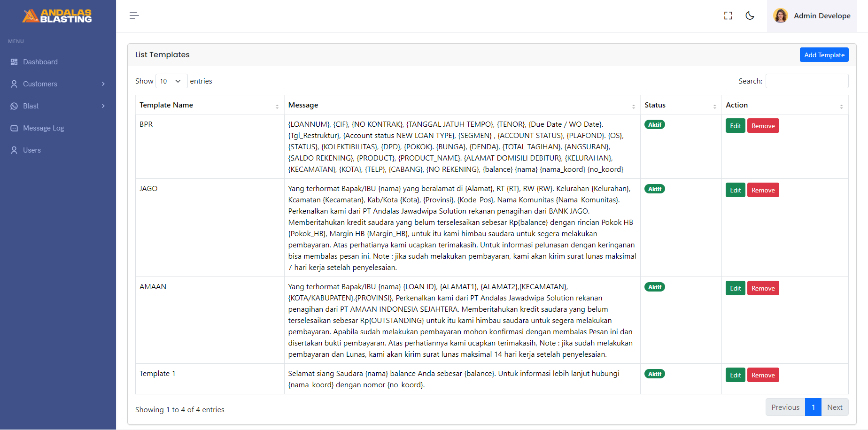
Task: Open the Show entries count dropdown
Action: point(171,81)
